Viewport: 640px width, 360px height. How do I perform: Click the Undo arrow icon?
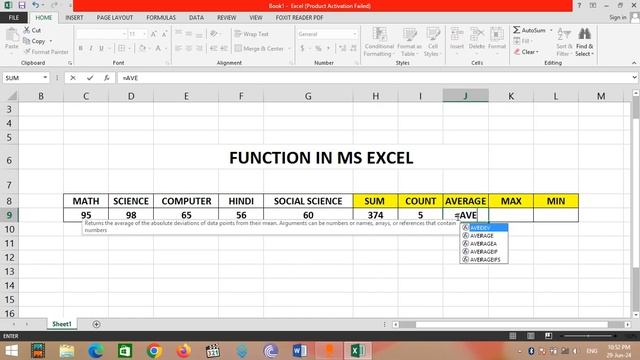point(36,5)
